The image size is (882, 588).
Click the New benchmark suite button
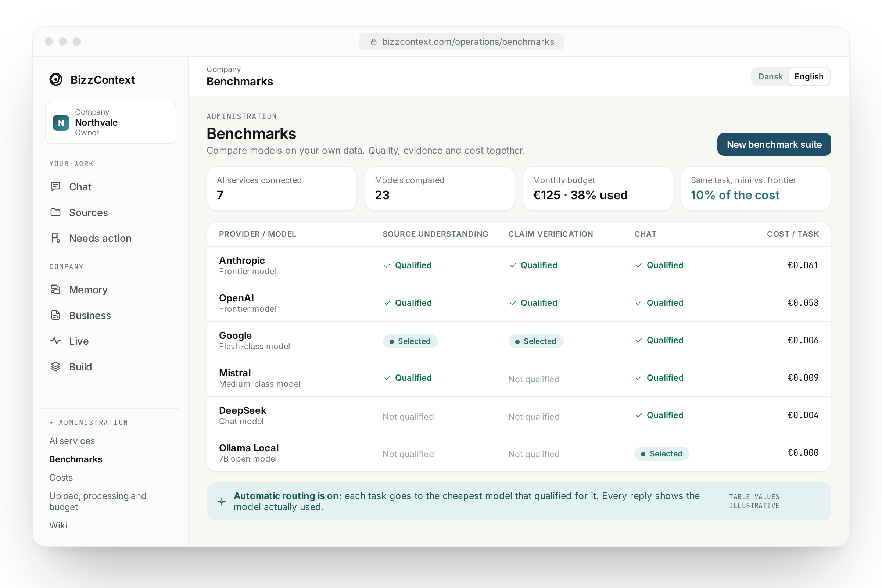[774, 144]
